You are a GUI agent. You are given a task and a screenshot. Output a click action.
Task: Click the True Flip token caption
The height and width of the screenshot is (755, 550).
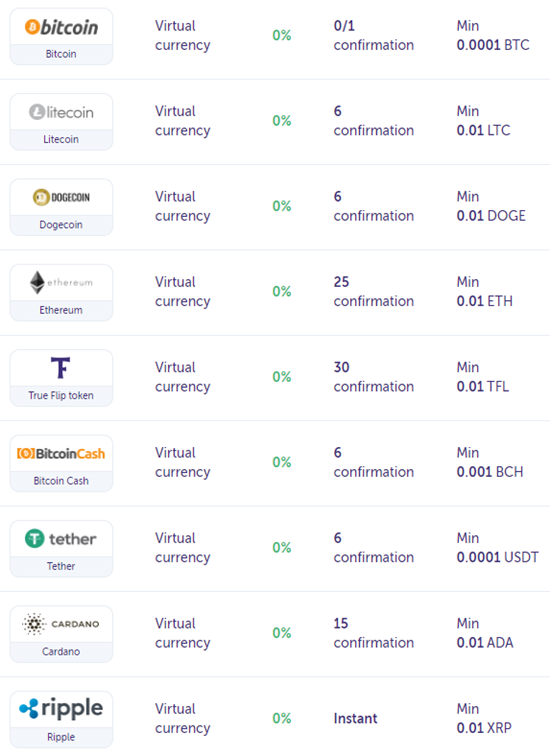(x=61, y=395)
